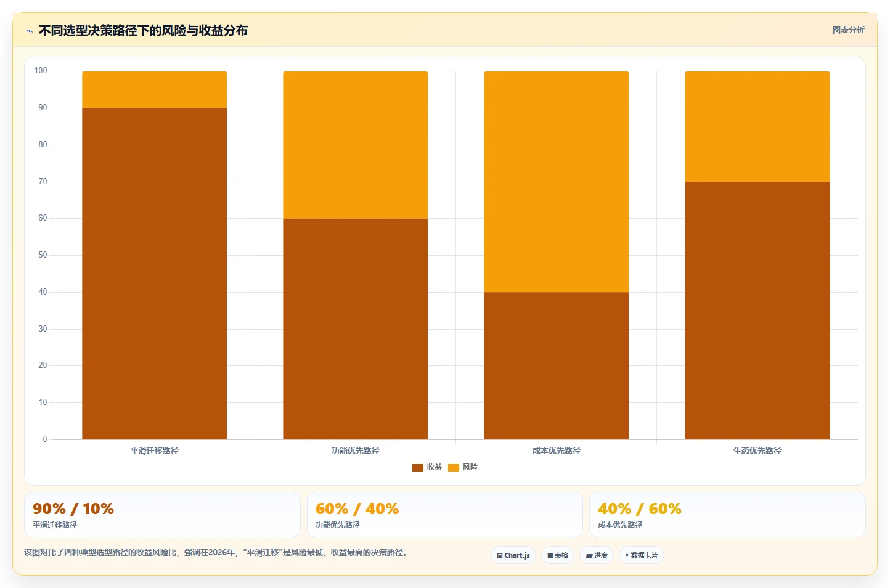890x588 pixels.
Task: Select the 数据卡片 tag
Action: click(x=642, y=555)
